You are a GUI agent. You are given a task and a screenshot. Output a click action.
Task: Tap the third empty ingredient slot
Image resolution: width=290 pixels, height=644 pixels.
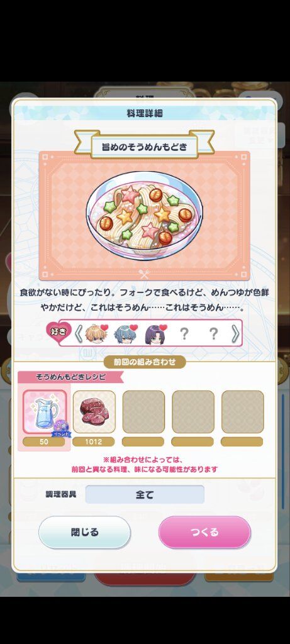pos(143,411)
